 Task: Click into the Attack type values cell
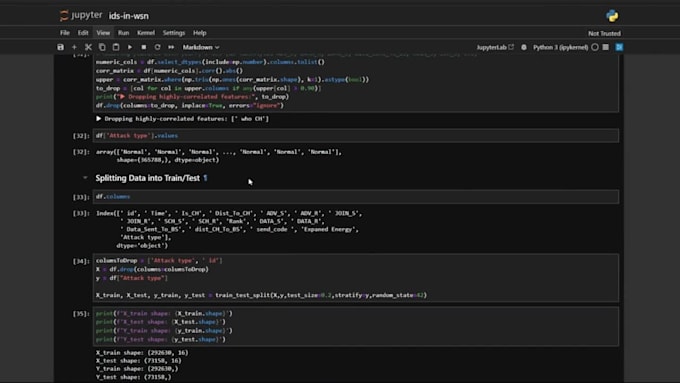point(356,135)
